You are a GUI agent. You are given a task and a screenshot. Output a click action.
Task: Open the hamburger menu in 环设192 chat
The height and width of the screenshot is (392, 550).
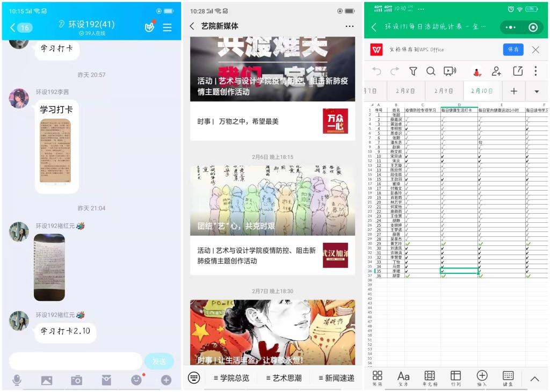click(x=168, y=27)
